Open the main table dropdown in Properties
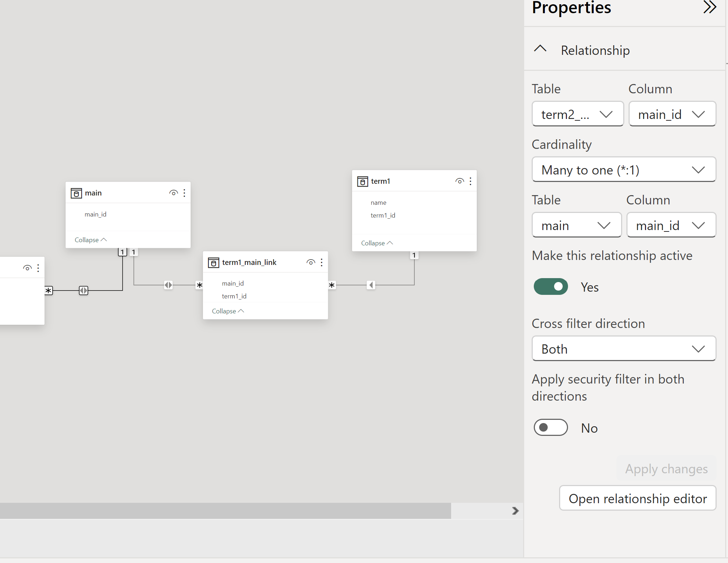The height and width of the screenshot is (563, 728). click(577, 225)
